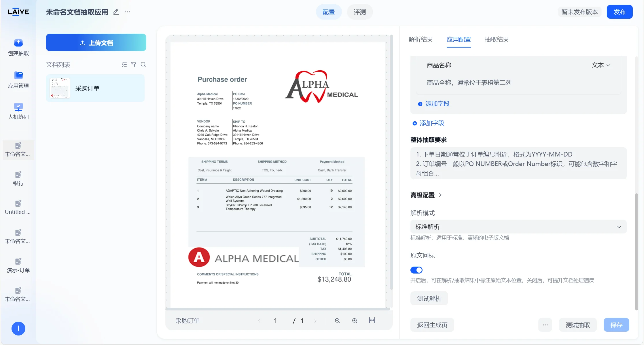Open the 解析结果 tab

click(x=421, y=39)
